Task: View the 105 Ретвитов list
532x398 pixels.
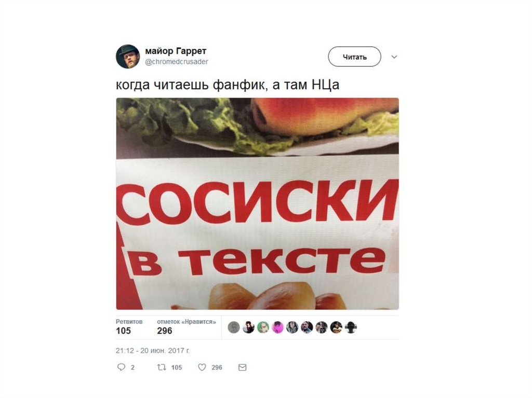Action: pos(129,327)
